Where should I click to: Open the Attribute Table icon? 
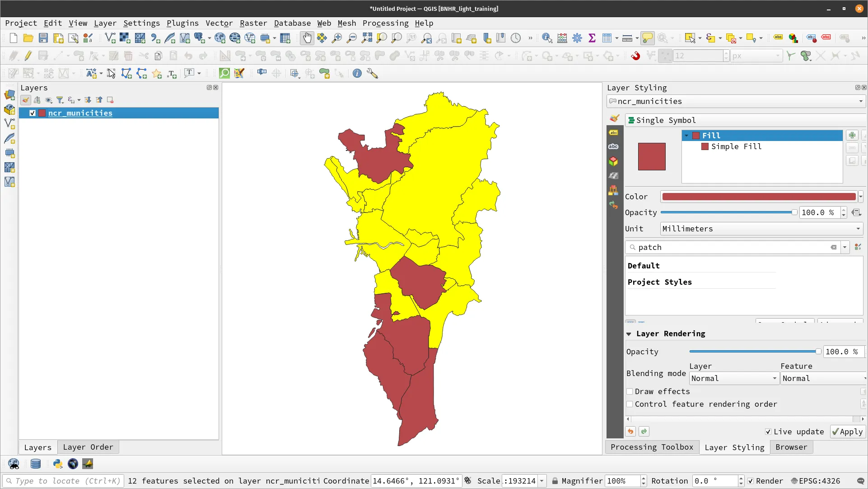[607, 38]
